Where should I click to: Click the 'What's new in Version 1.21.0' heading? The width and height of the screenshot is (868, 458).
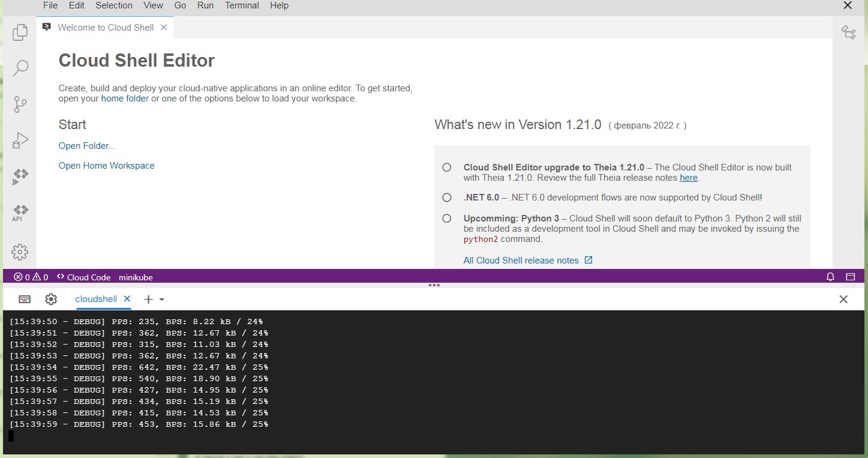point(518,125)
